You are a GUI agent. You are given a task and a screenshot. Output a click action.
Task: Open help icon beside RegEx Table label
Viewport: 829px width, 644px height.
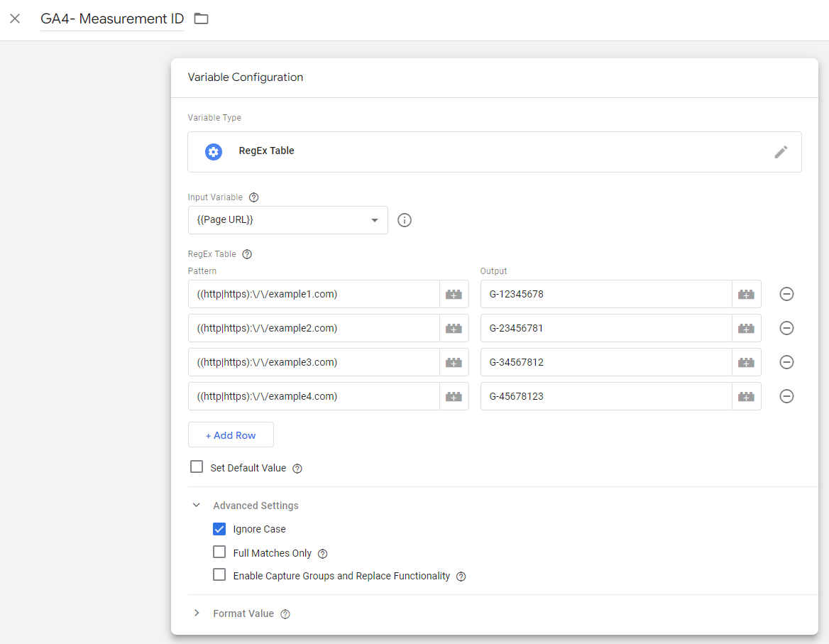tap(247, 254)
